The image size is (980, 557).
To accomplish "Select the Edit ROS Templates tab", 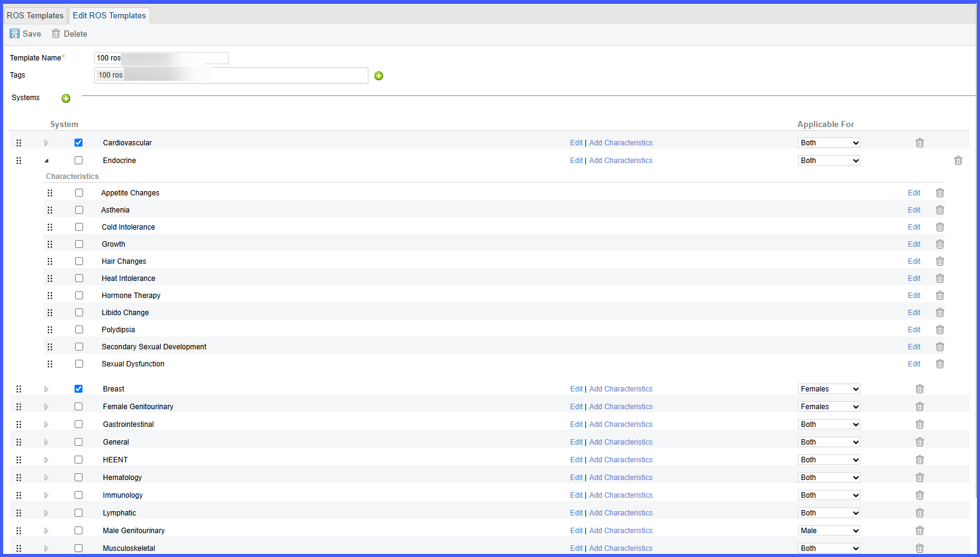I will coord(109,15).
